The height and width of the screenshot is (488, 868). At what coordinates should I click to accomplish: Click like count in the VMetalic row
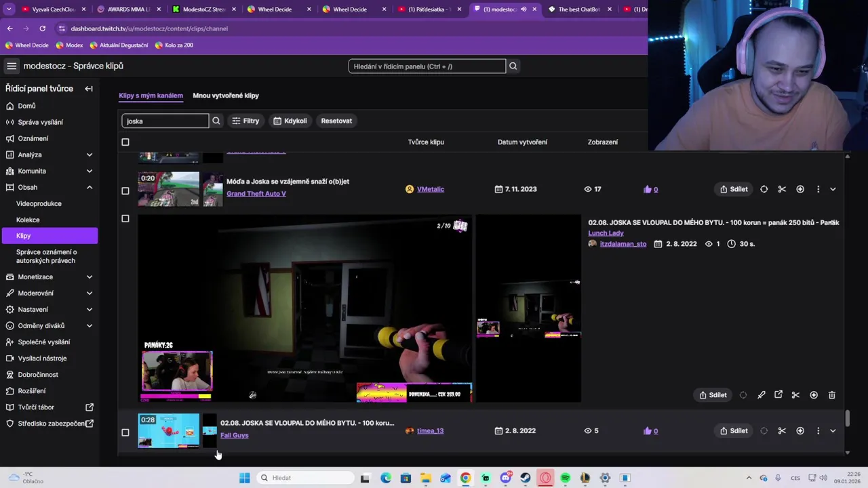pyautogui.click(x=651, y=189)
